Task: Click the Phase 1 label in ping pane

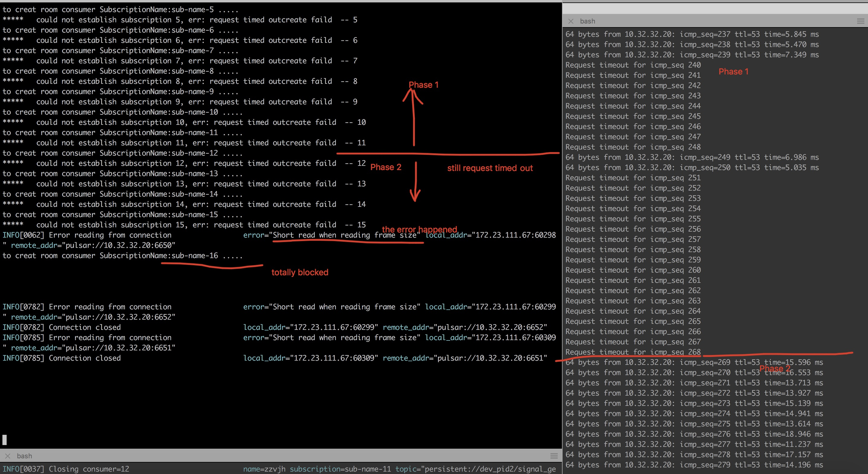Action: click(x=733, y=72)
